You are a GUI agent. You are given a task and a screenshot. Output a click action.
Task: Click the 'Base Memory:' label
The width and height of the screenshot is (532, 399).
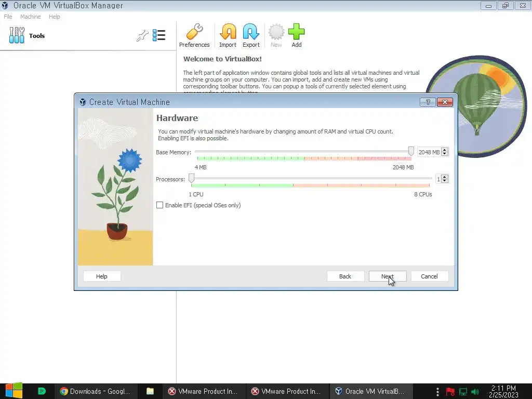(174, 152)
